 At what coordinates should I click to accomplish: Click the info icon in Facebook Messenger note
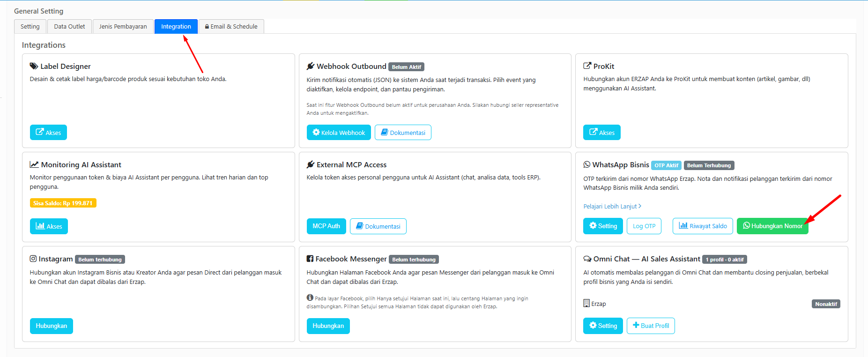click(x=310, y=297)
